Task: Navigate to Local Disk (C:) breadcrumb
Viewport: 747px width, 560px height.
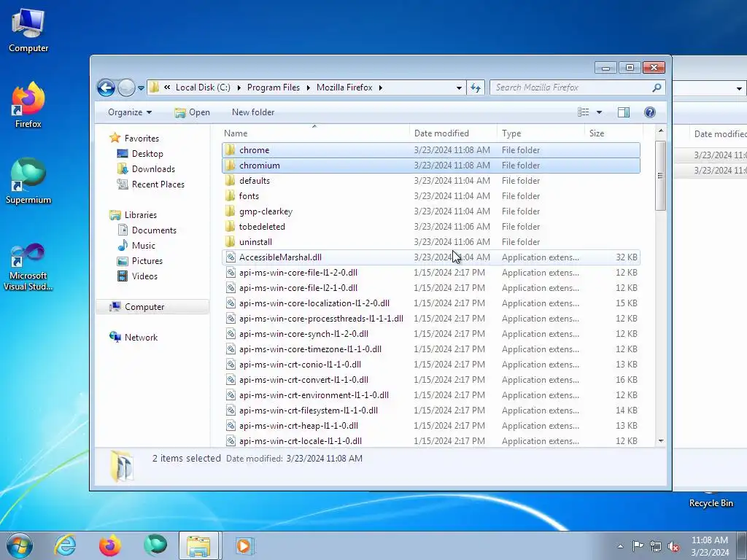Action: click(203, 87)
